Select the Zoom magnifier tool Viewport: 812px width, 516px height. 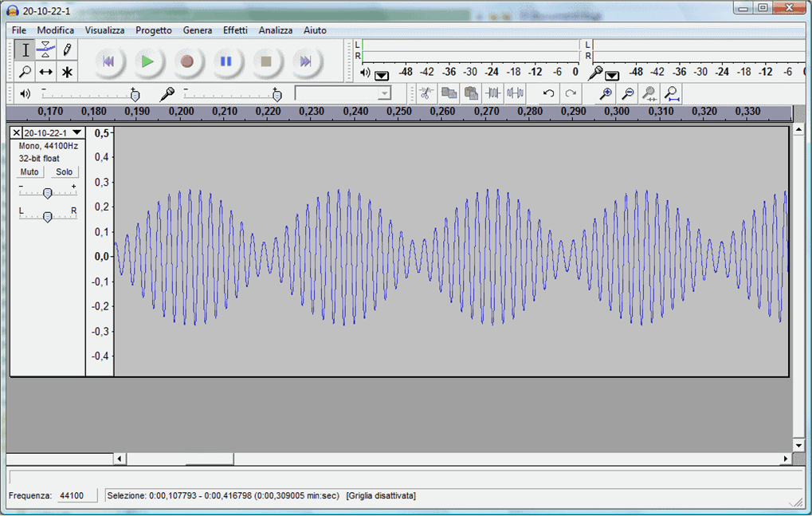25,72
